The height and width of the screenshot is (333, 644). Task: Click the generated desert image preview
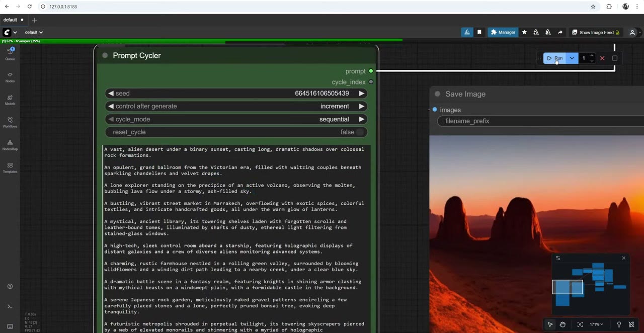click(x=536, y=234)
